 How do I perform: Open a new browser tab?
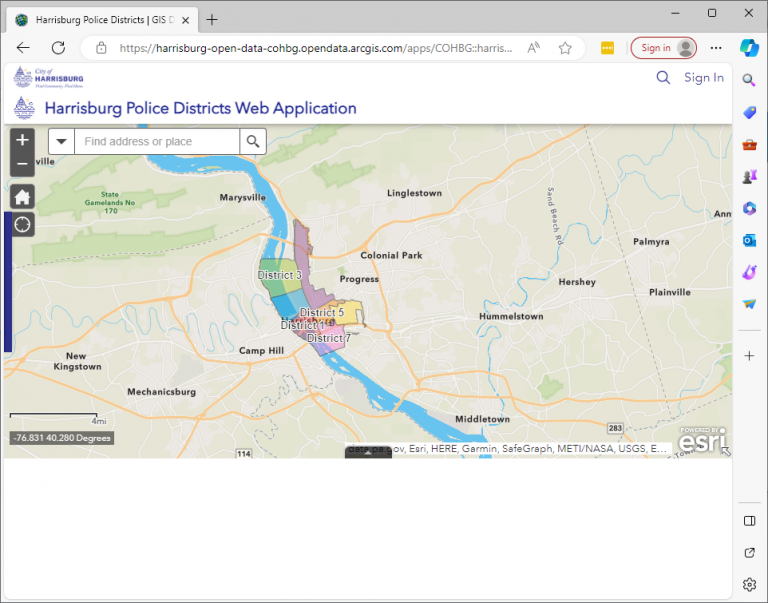tap(212, 19)
